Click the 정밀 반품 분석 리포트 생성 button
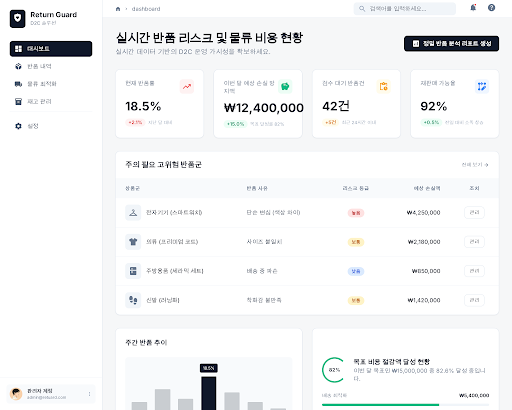Viewport: 512px width, 410px height. click(x=451, y=44)
